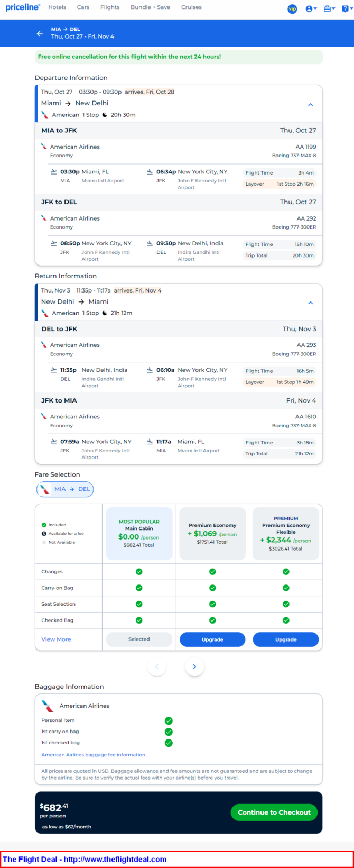Image resolution: width=354 pixels, height=868 pixels.
Task: Choose the Premium Economy Flexible fare card
Action: pyautogui.click(x=286, y=534)
